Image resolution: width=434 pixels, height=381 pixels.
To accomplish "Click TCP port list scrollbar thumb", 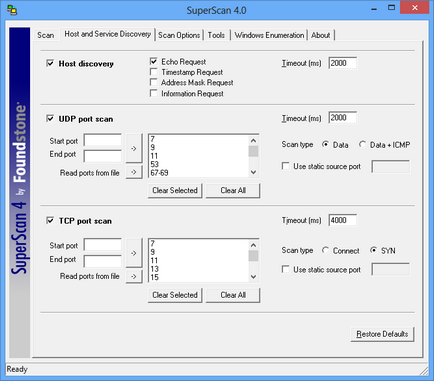I will pos(253,256).
